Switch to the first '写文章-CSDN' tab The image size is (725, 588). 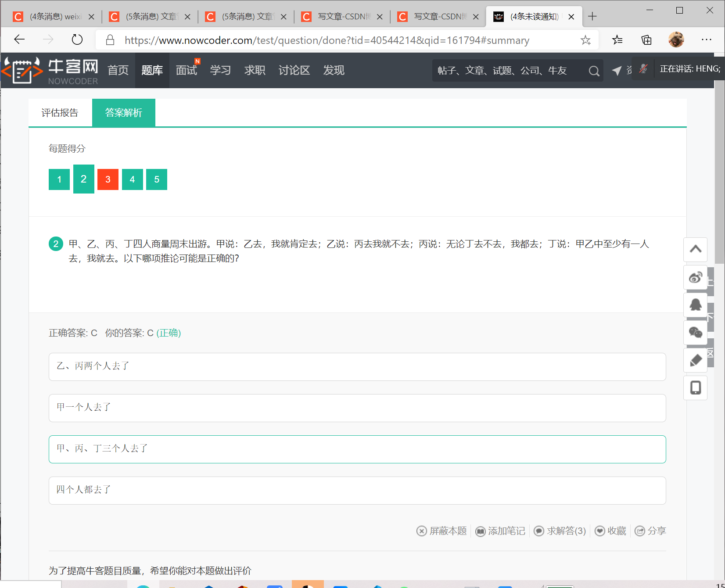342,17
